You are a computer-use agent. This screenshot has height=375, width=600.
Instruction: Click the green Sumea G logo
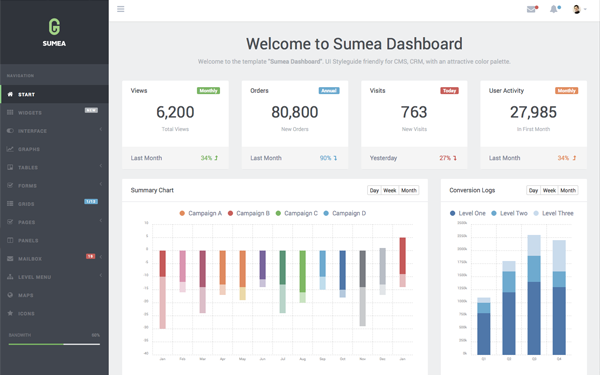coord(54,27)
